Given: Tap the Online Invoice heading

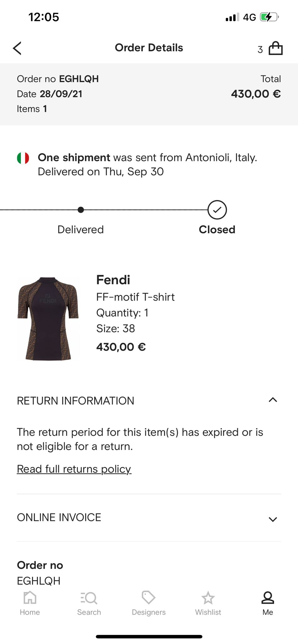Looking at the screenshot, I should [59, 518].
